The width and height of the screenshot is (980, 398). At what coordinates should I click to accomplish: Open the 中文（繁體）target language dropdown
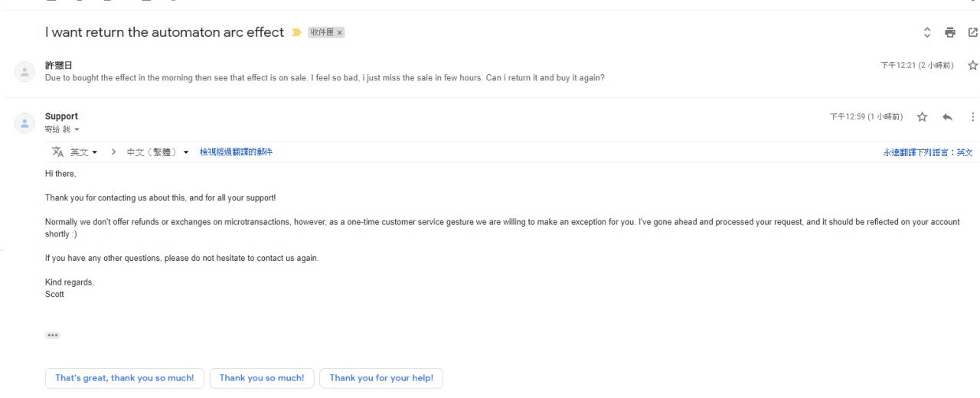(157, 152)
